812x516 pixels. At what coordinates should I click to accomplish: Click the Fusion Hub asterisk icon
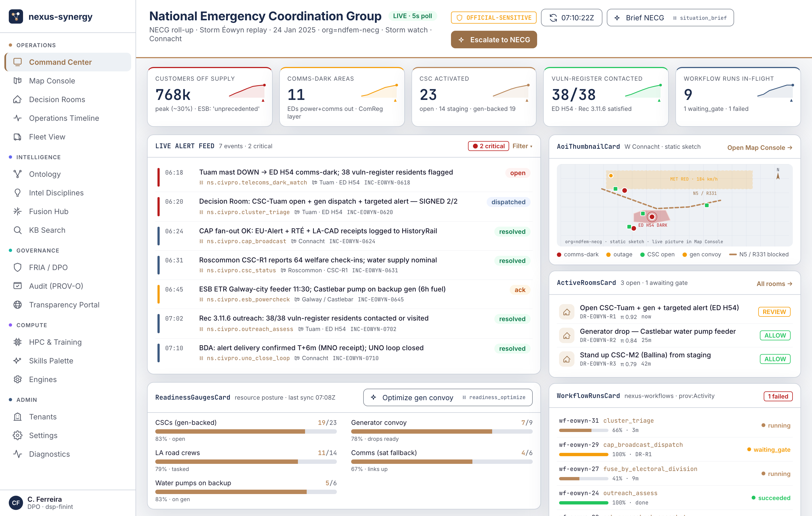[18, 211]
